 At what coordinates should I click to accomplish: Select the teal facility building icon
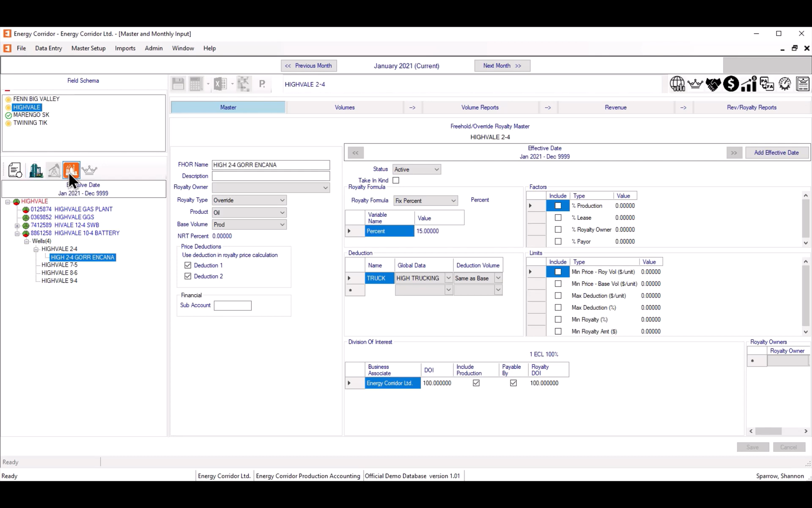click(36, 170)
